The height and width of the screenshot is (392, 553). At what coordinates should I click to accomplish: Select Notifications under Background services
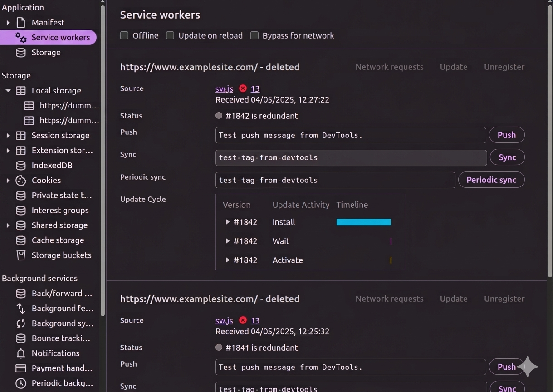55,353
